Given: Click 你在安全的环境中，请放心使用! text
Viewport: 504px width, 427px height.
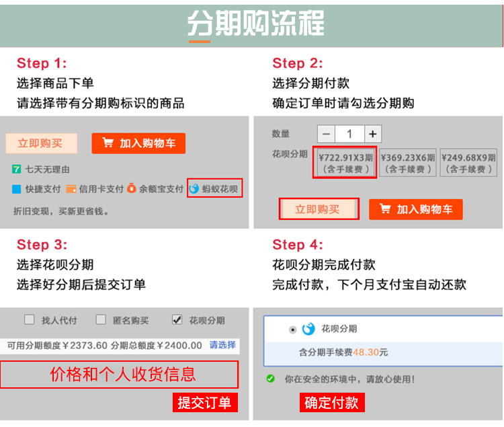Looking at the screenshot, I should (x=349, y=379).
